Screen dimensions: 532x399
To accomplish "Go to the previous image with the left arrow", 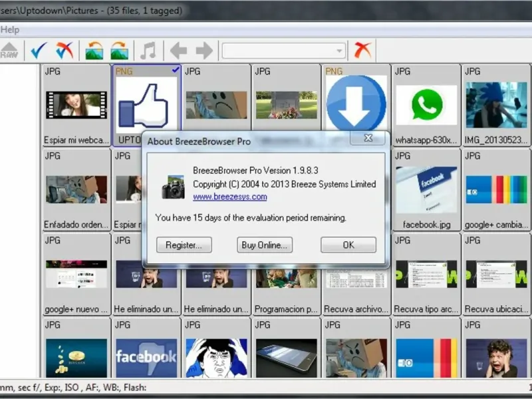I will click(178, 51).
